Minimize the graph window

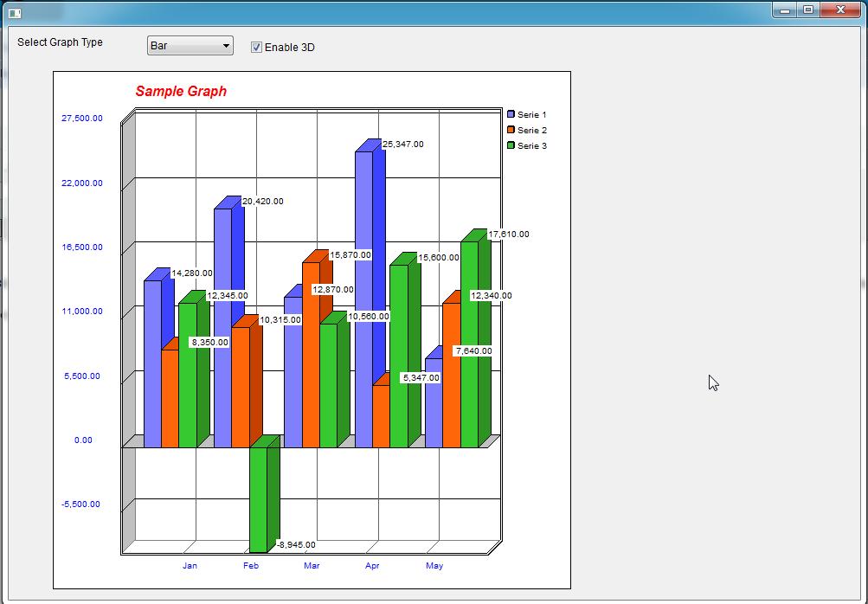785,10
